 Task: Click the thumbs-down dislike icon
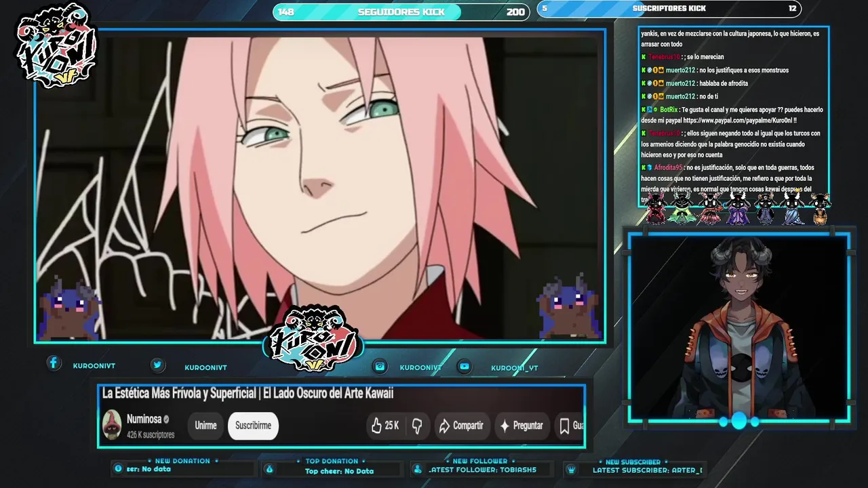tap(417, 426)
